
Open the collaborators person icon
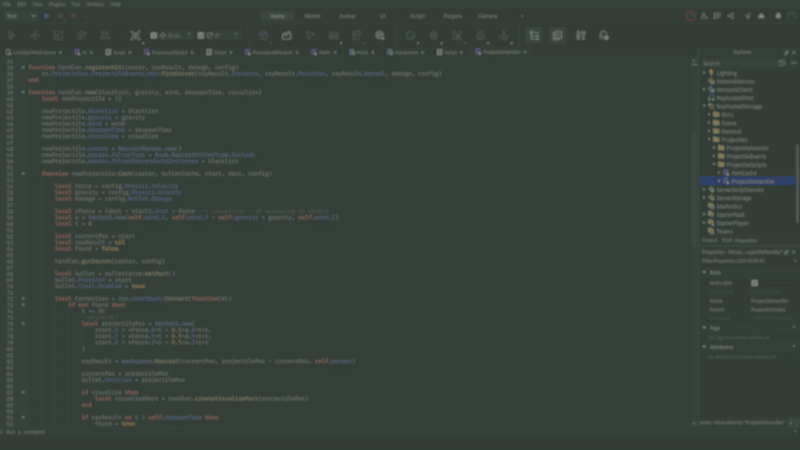704,16
